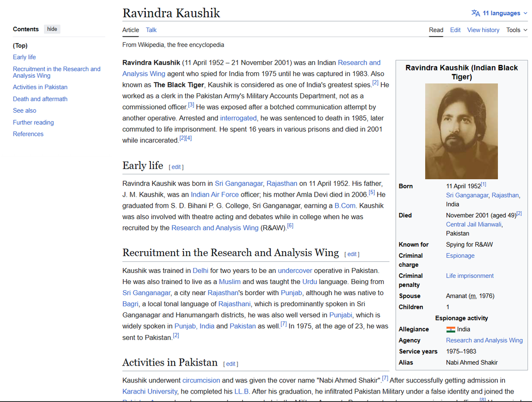Screen dimensions: 532x402
Task: Go to Recruitment in the Research and Analysis Wing contents entry
Action: pyautogui.click(x=57, y=72)
